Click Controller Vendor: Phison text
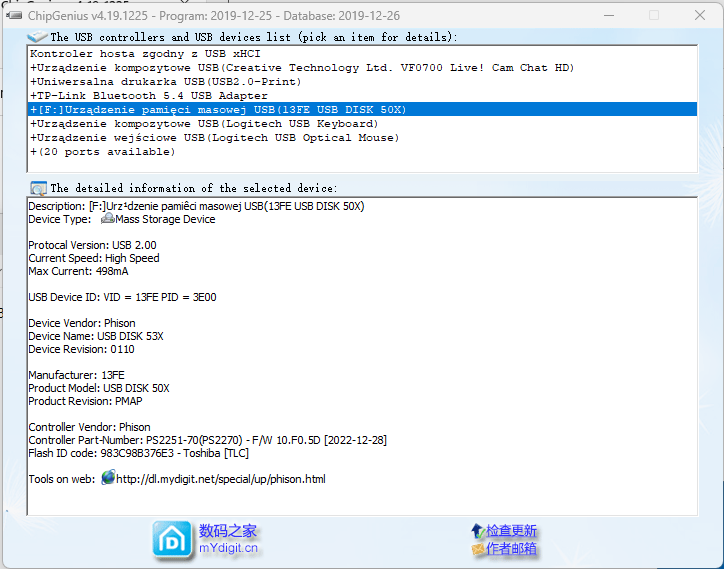The image size is (724, 569). pyautogui.click(x=89, y=427)
